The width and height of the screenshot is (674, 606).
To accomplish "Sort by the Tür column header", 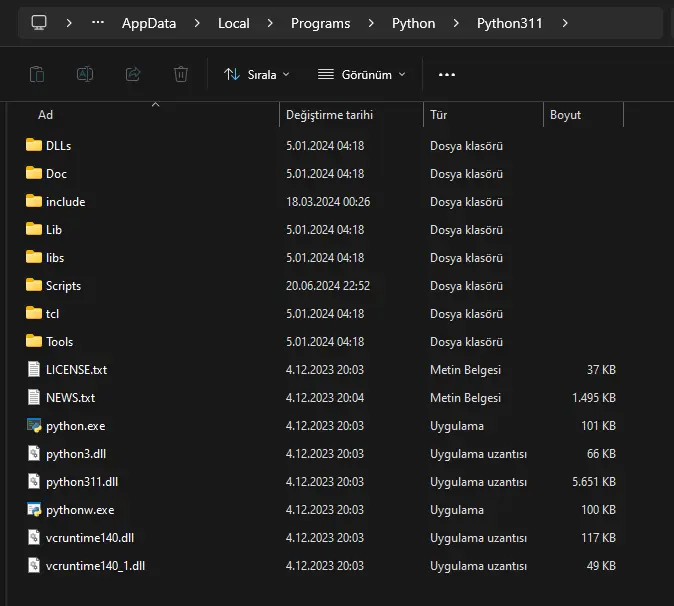I will click(483, 115).
